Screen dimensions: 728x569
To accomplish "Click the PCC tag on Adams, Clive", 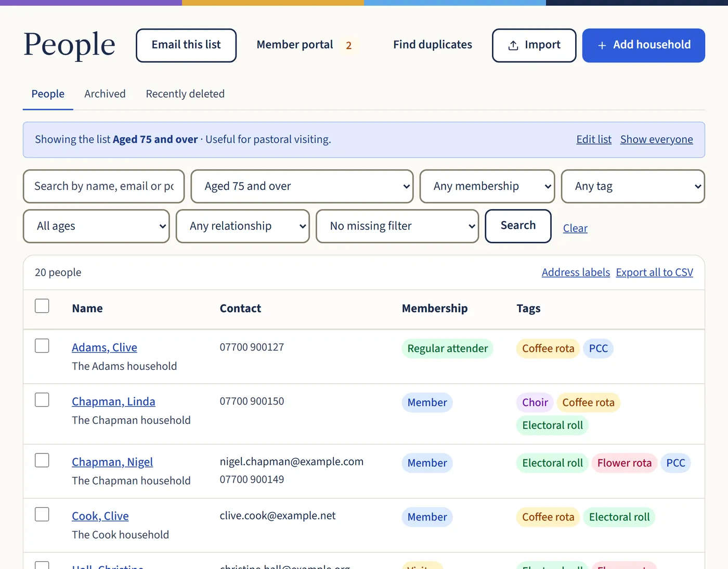I will click(599, 348).
